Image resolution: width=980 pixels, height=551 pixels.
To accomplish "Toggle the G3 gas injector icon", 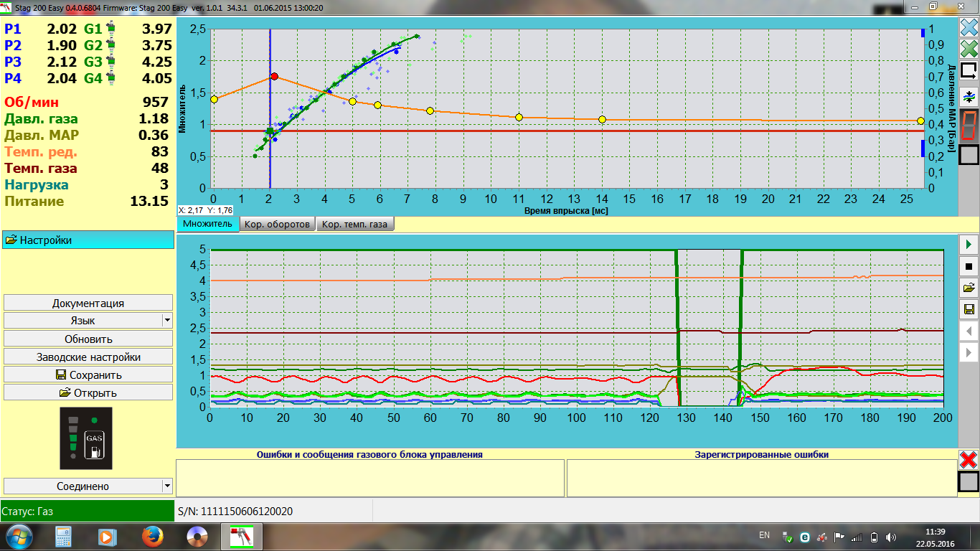I will pyautogui.click(x=110, y=62).
